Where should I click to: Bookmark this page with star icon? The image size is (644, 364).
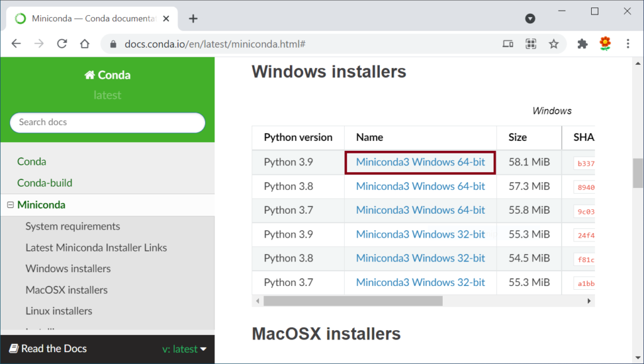coord(553,44)
